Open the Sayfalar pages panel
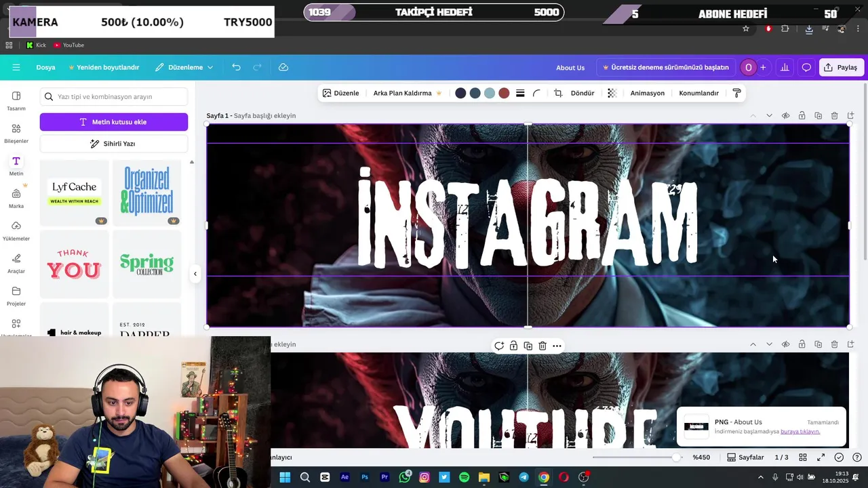 pyautogui.click(x=745, y=457)
